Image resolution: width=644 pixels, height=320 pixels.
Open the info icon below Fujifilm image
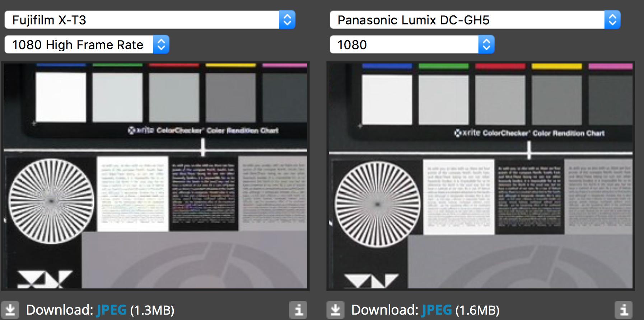[298, 310]
